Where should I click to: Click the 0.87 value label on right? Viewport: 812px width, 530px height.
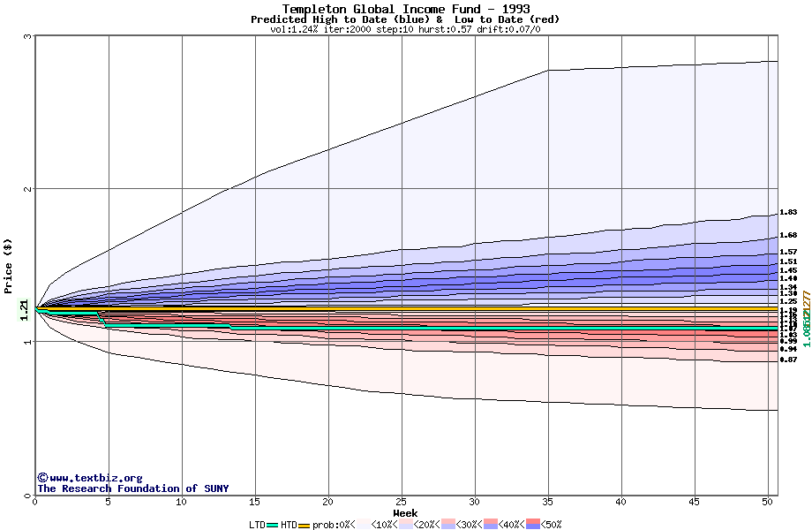(x=788, y=360)
